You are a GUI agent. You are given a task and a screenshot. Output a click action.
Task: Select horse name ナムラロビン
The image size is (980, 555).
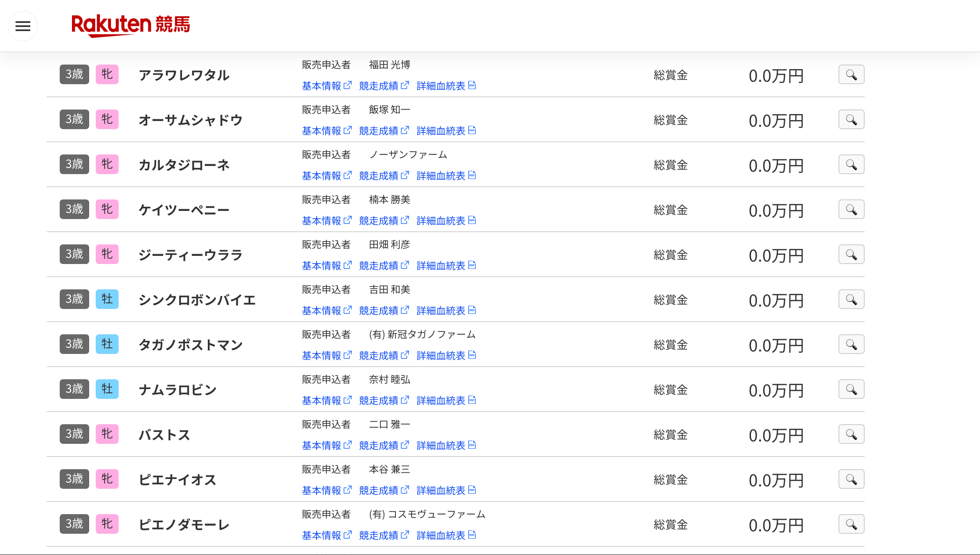pos(178,390)
